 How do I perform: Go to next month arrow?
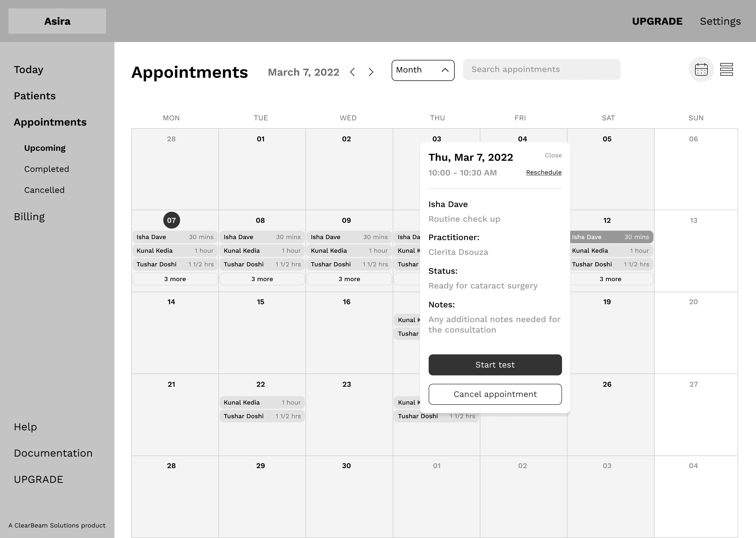(x=371, y=72)
